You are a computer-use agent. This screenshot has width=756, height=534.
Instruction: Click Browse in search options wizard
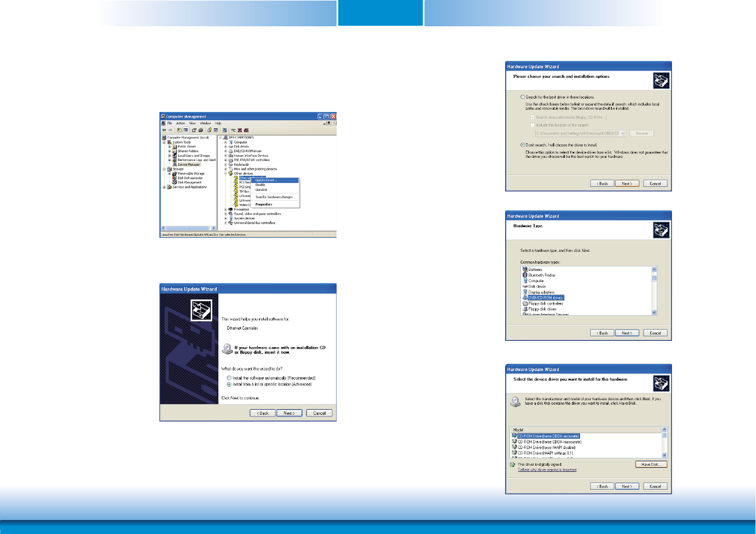[642, 133]
